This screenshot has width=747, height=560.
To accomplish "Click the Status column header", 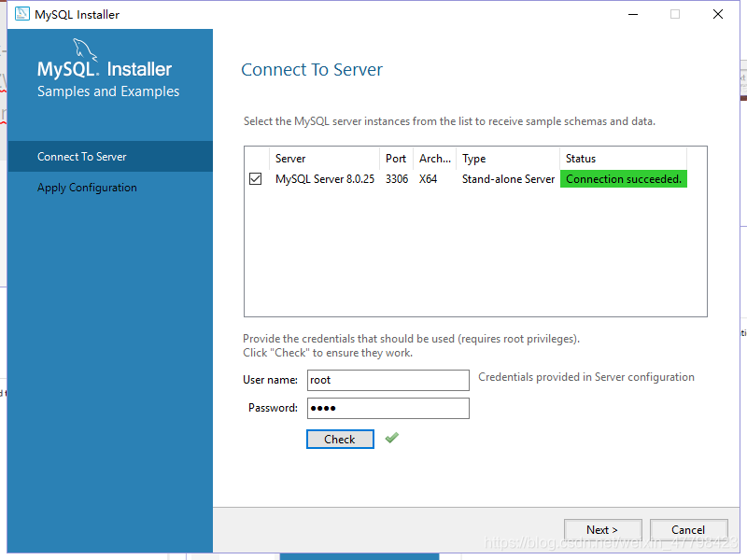I will coord(623,159).
